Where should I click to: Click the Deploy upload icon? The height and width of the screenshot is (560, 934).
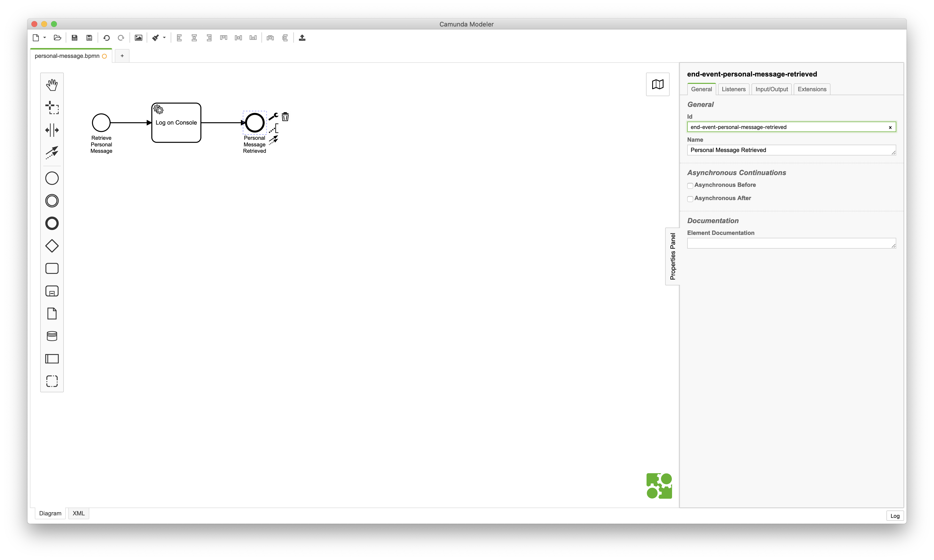pos(302,38)
